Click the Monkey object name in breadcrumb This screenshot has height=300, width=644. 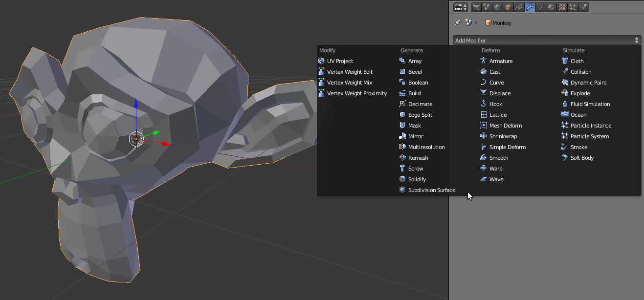click(x=501, y=23)
